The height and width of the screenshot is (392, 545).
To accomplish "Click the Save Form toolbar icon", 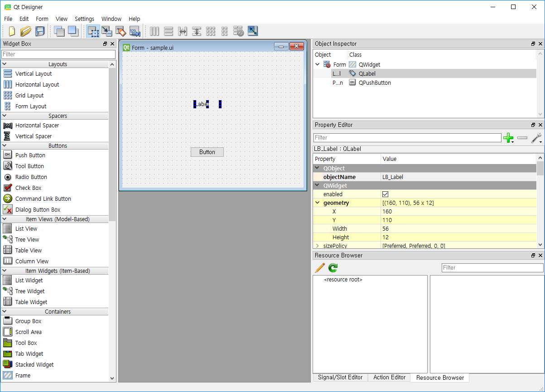I will point(40,31).
